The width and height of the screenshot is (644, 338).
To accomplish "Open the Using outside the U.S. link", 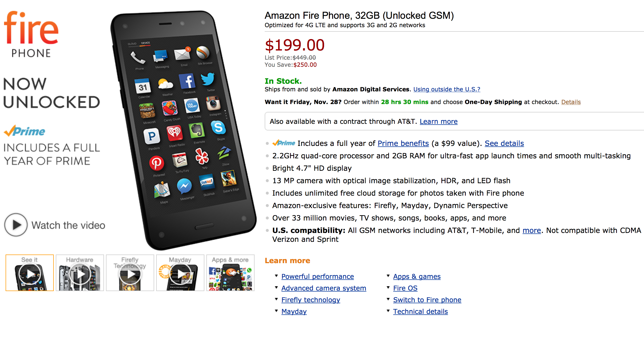I will pyautogui.click(x=446, y=89).
